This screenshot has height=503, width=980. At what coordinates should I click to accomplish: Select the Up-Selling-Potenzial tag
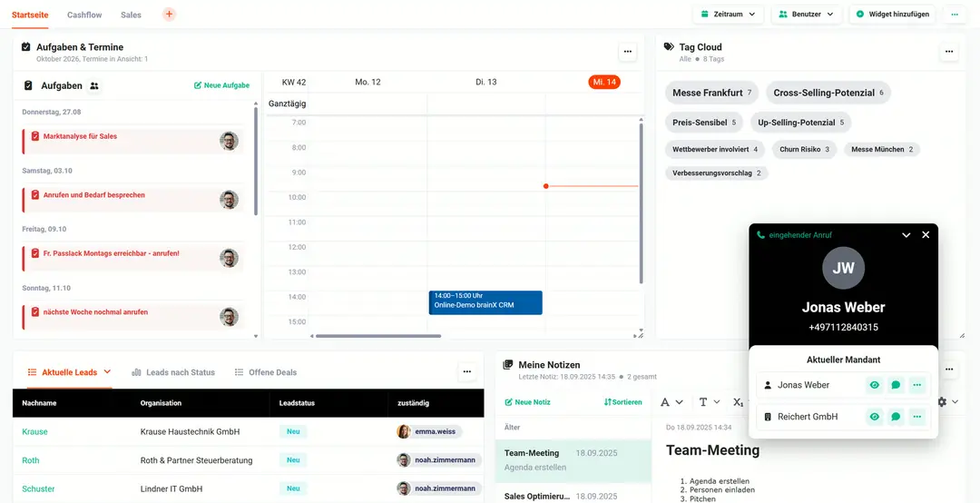point(800,123)
